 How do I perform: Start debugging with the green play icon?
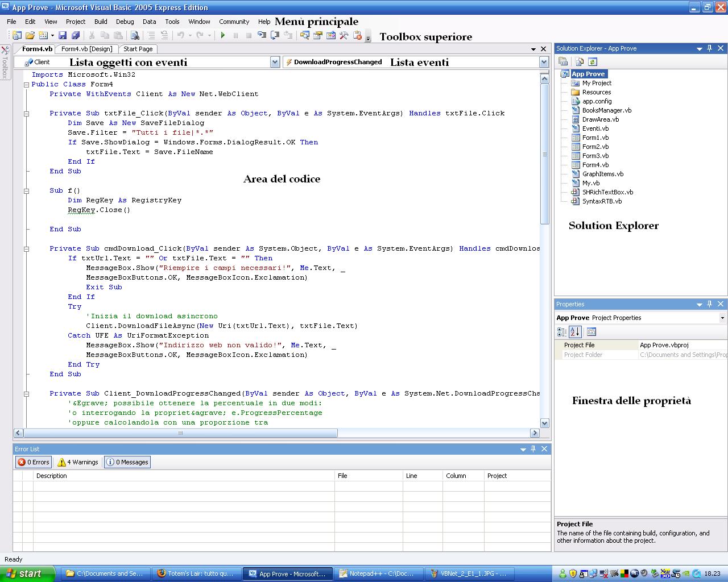pos(223,35)
